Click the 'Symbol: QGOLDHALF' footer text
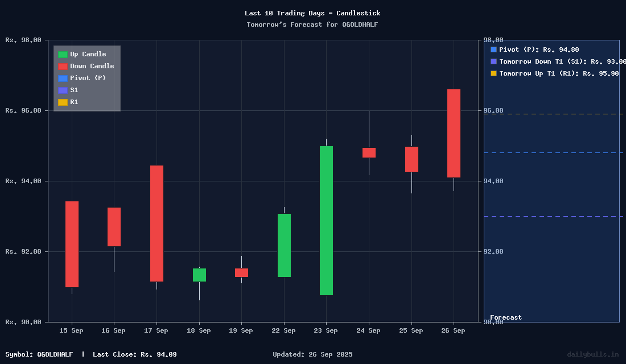This screenshot has height=364, width=626. pyautogui.click(x=39, y=354)
